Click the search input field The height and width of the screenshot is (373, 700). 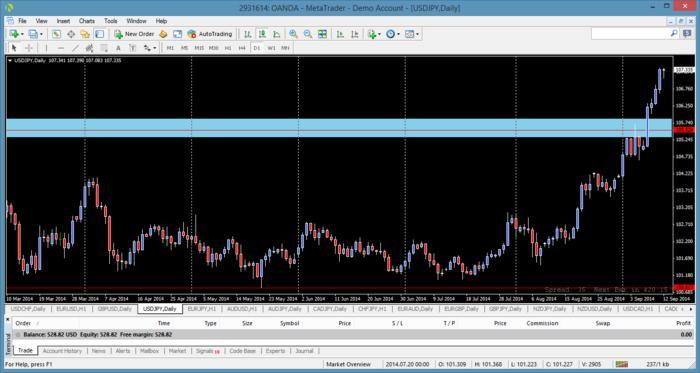pyautogui.click(x=629, y=33)
